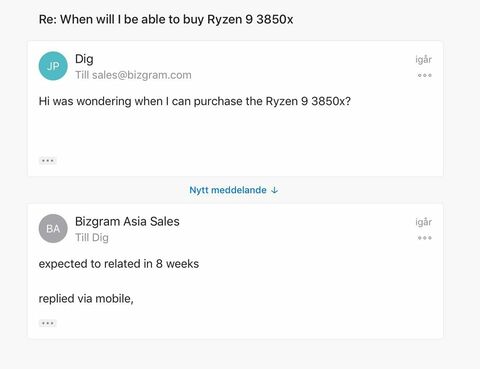Open more options on Bizgram's reply
Viewport: 480px width, 369px height.
pyautogui.click(x=424, y=238)
